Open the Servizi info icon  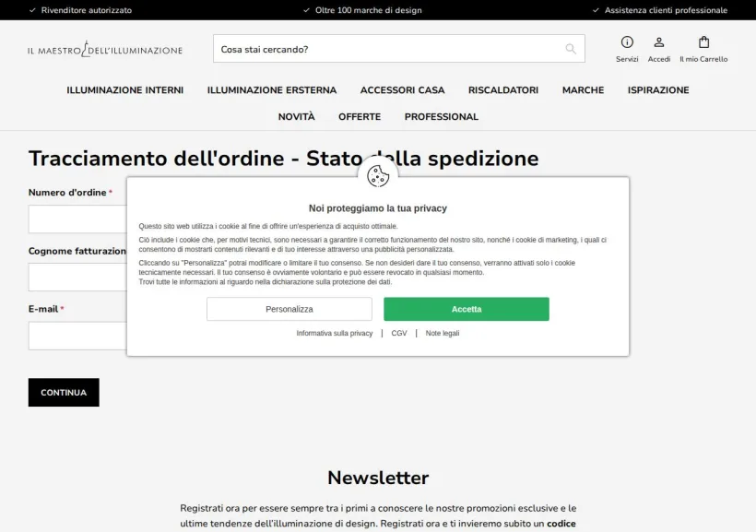point(627,42)
